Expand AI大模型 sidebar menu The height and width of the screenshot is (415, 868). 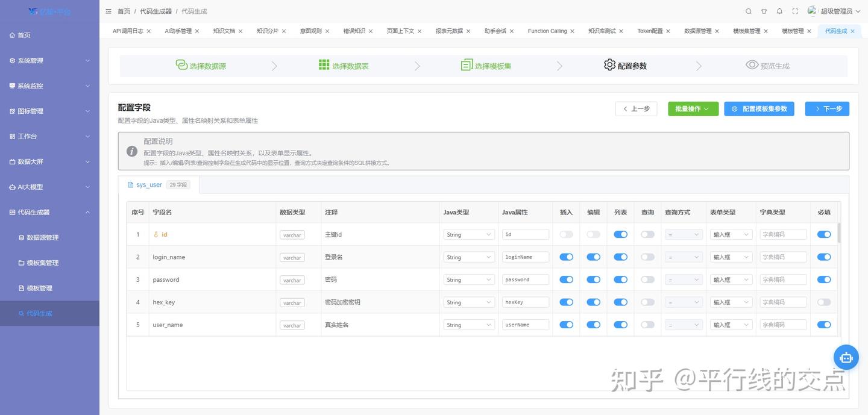tap(49, 187)
